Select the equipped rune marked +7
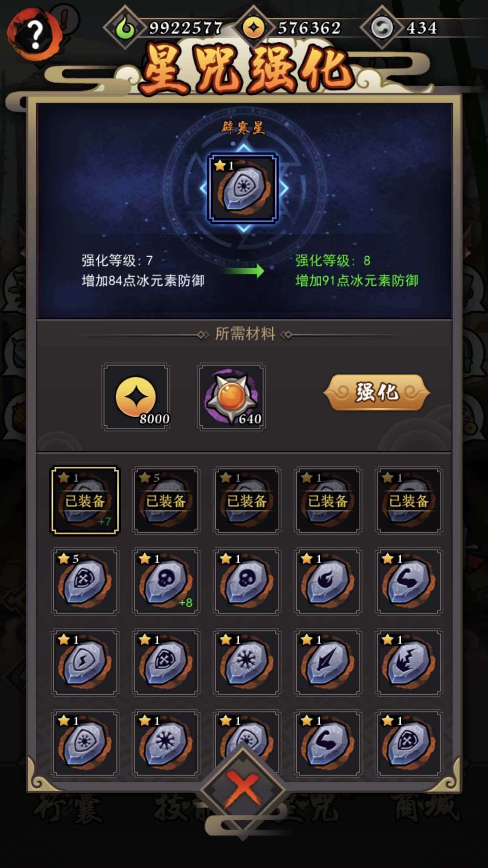This screenshot has width=488, height=868. [85, 500]
